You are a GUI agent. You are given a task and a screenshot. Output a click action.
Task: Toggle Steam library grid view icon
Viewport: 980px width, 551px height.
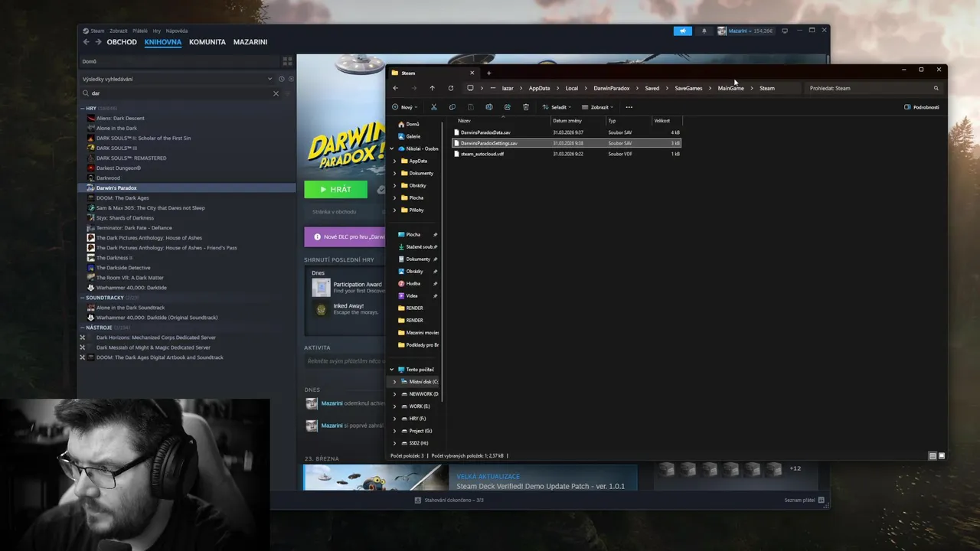tap(287, 61)
